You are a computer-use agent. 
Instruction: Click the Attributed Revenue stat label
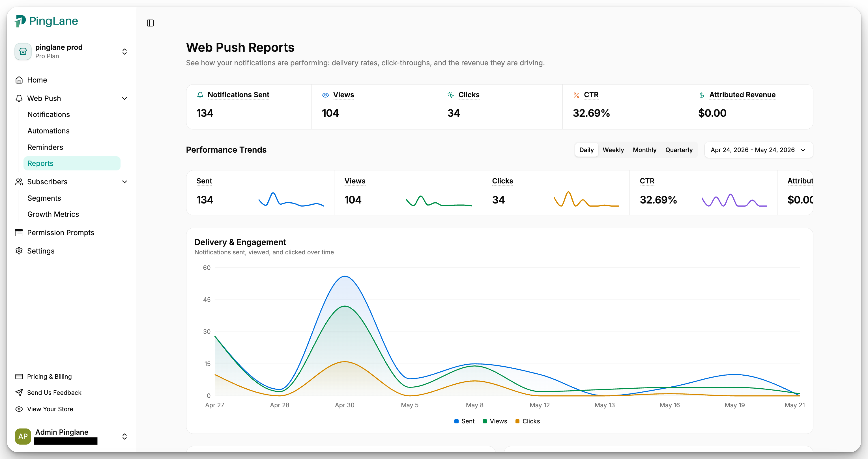click(x=742, y=95)
